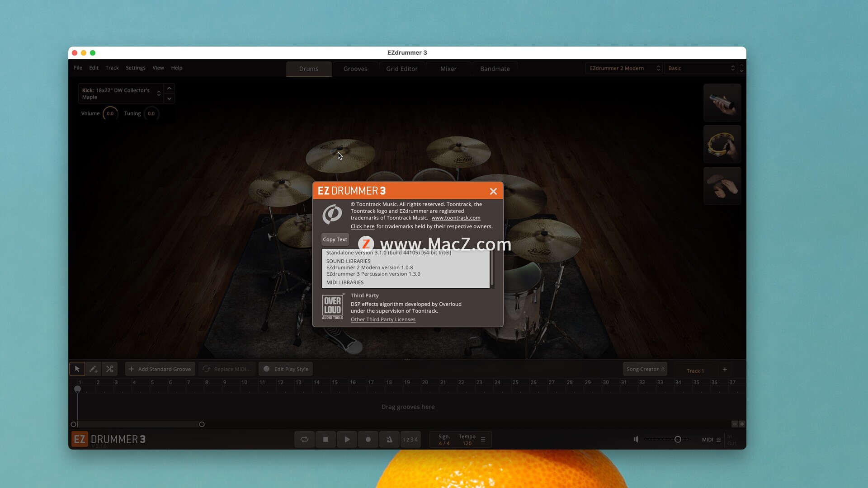The image size is (868, 488).
Task: Toggle the metronome click
Action: point(389,439)
